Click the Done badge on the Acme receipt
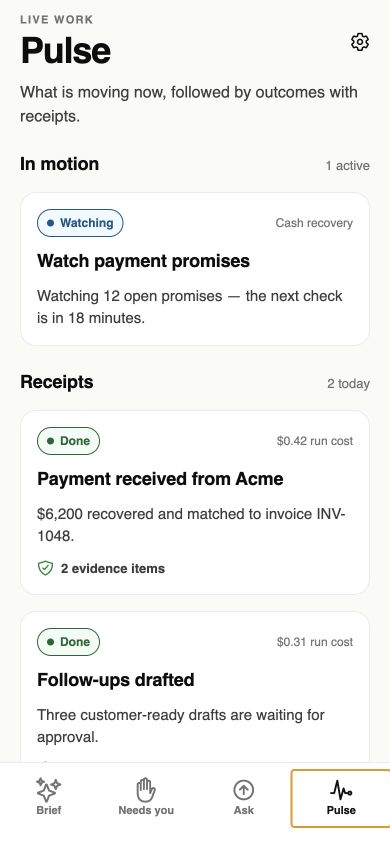Image resolution: width=390 pixels, height=844 pixels. (x=68, y=441)
